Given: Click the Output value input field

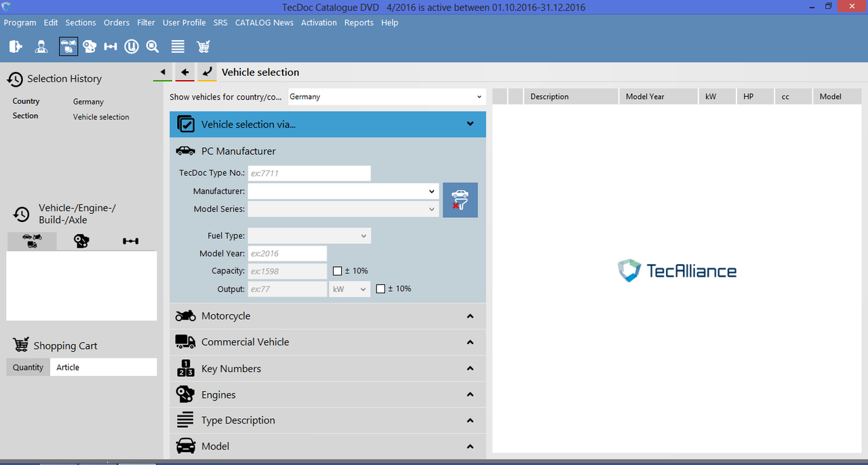Looking at the screenshot, I should pos(287,289).
